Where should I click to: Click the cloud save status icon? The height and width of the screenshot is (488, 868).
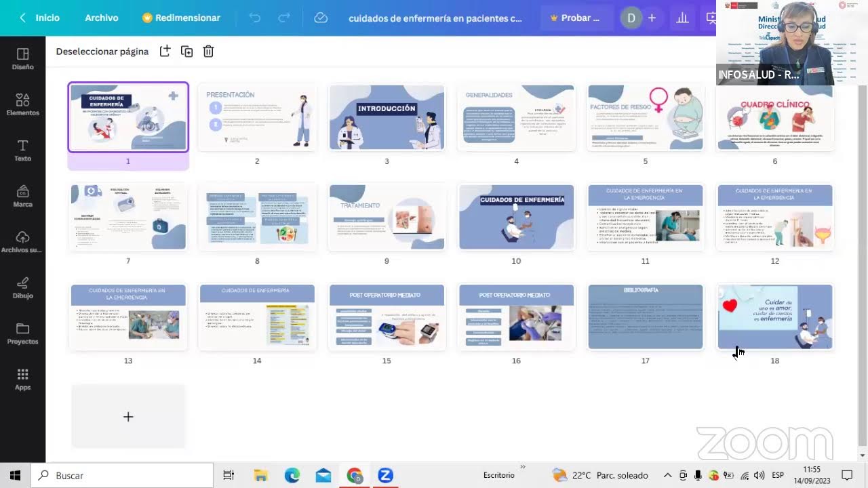click(321, 18)
